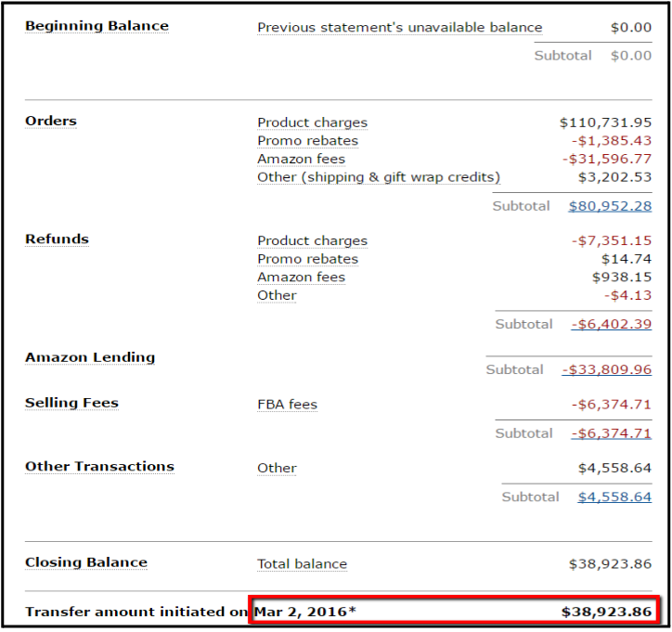Click Product charges under Refunds
Viewport: 672px width, 632px height.
[312, 241]
